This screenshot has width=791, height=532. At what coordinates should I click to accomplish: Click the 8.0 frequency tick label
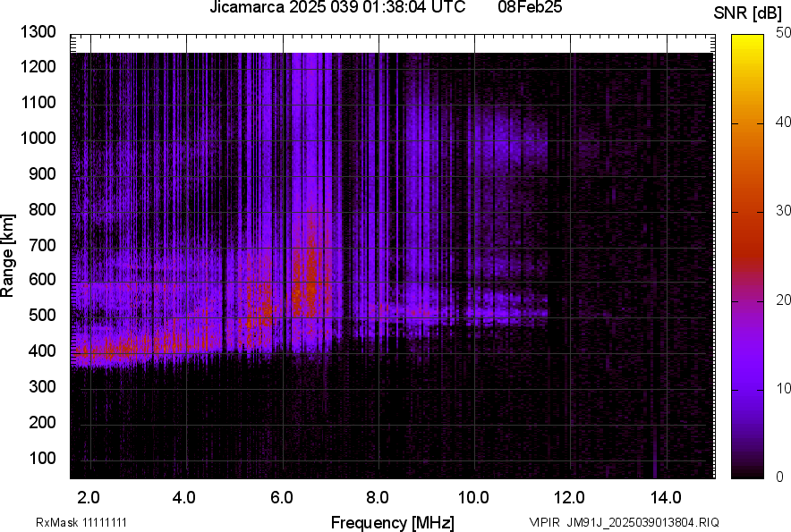tap(378, 496)
